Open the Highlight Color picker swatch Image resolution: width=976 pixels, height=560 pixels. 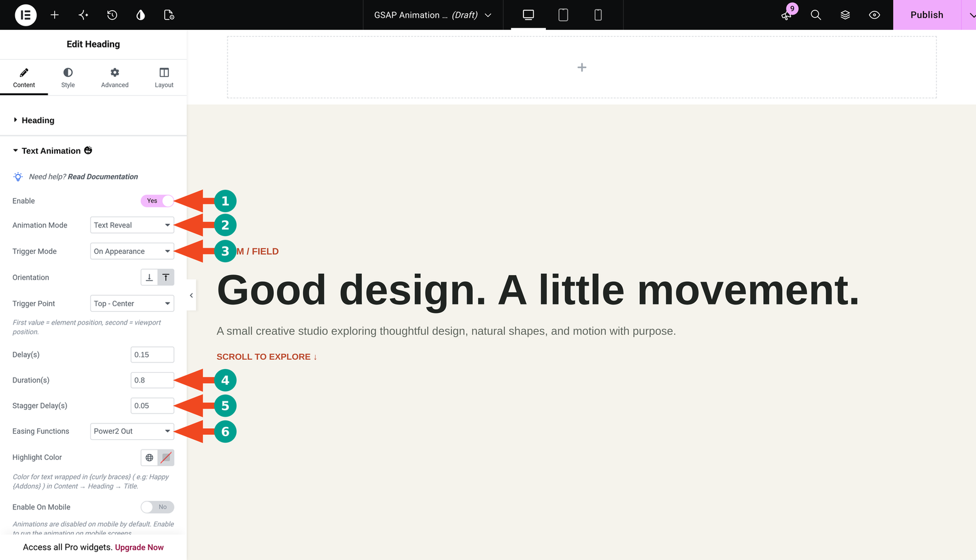coord(166,458)
